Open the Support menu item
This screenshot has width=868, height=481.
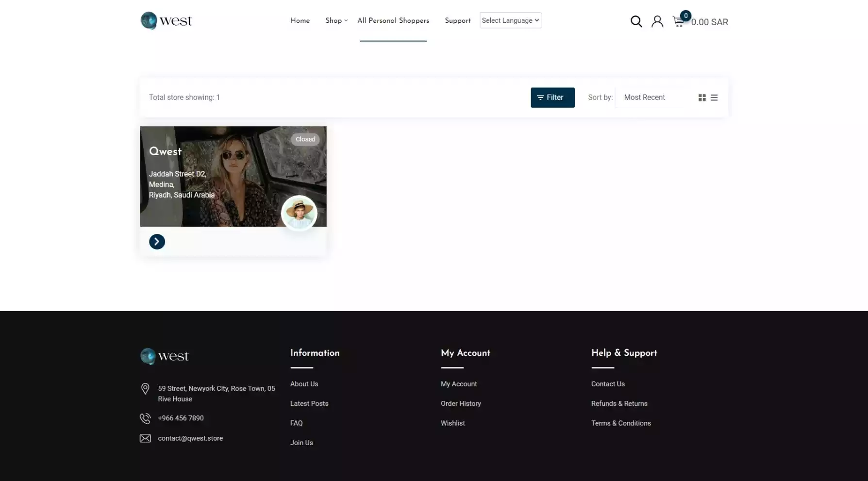457,20
